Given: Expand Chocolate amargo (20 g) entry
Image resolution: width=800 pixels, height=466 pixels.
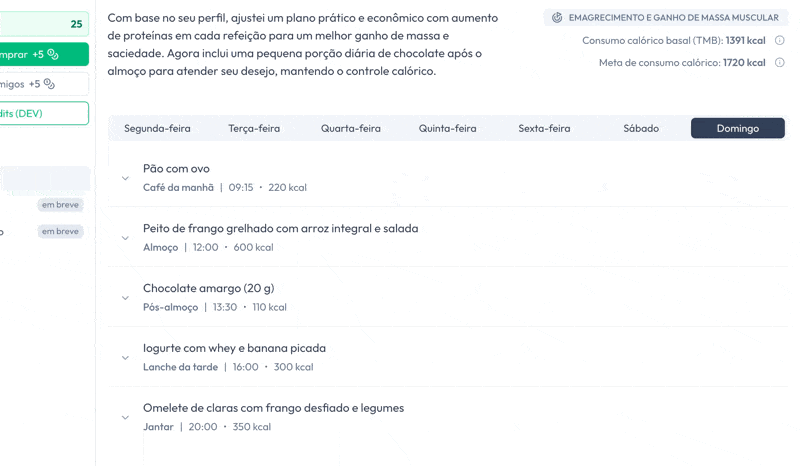Looking at the screenshot, I should [x=125, y=298].
